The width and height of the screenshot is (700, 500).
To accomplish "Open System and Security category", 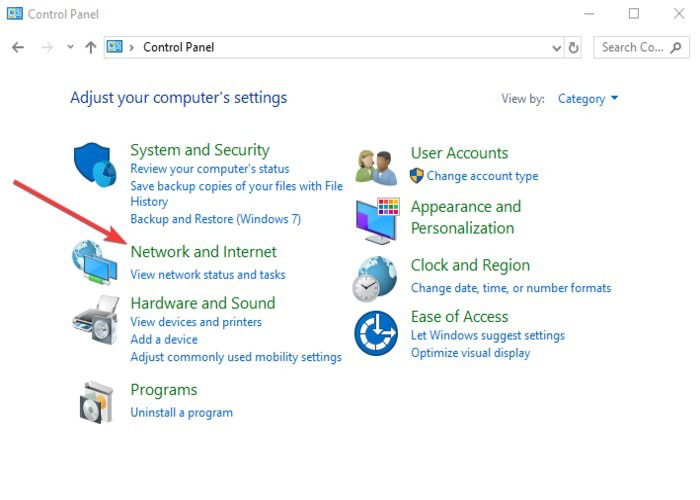I will [x=200, y=150].
